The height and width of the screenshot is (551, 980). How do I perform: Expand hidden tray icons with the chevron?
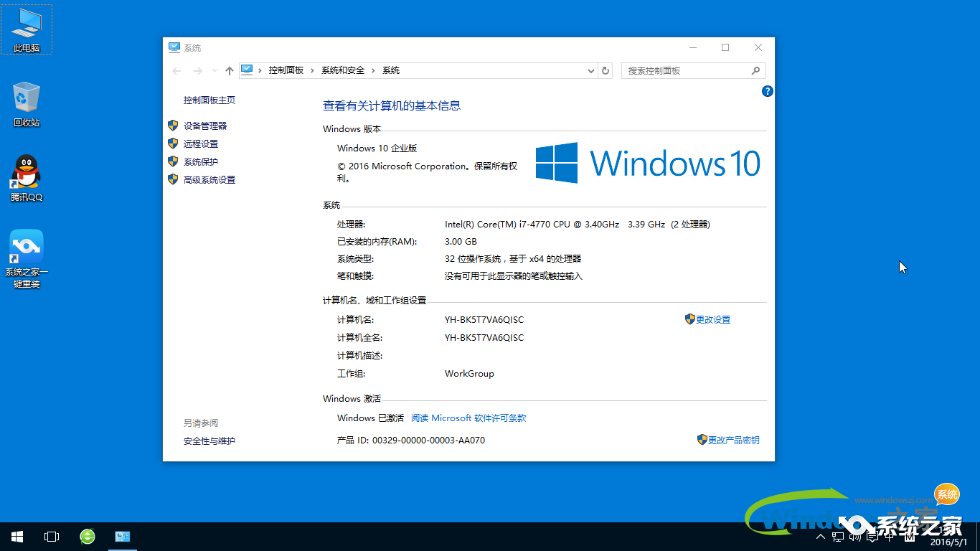pos(820,536)
